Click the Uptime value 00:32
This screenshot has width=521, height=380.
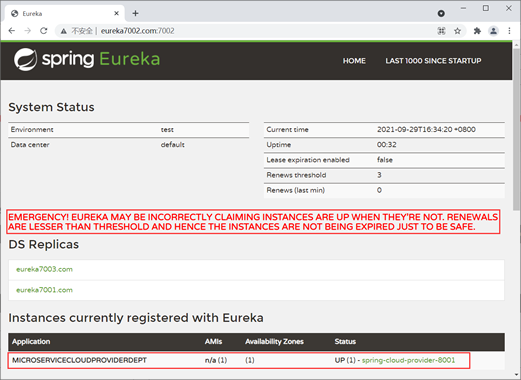387,144
